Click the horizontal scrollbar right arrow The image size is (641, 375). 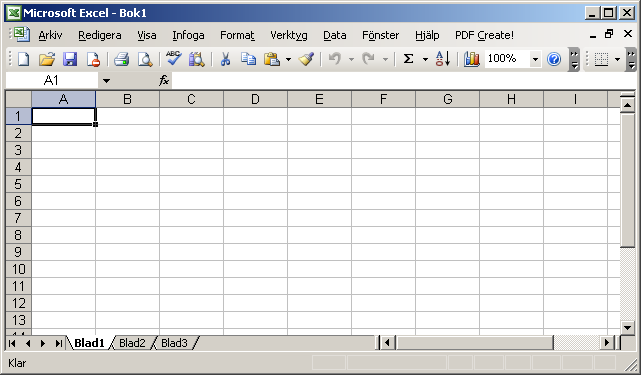coord(607,343)
